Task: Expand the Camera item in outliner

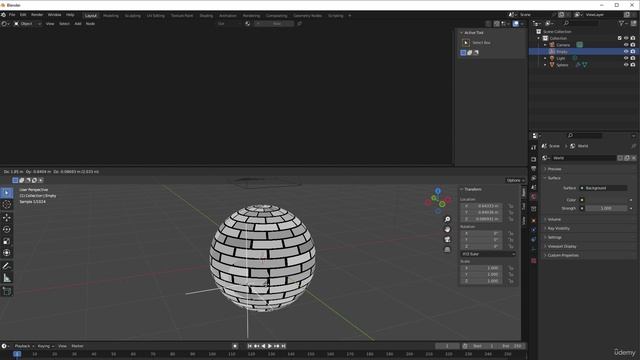Action: tap(545, 45)
